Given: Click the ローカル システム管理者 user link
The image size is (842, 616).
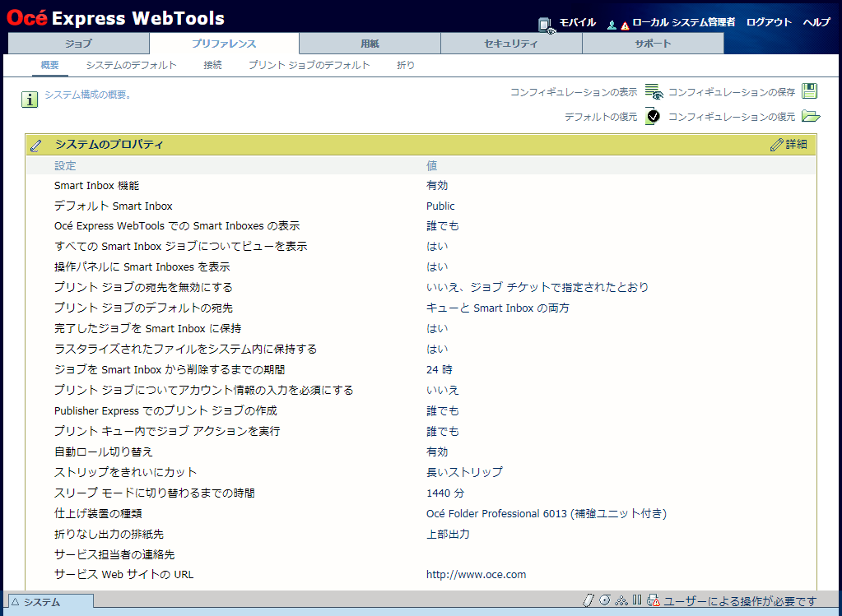Looking at the screenshot, I should pyautogui.click(x=684, y=22).
